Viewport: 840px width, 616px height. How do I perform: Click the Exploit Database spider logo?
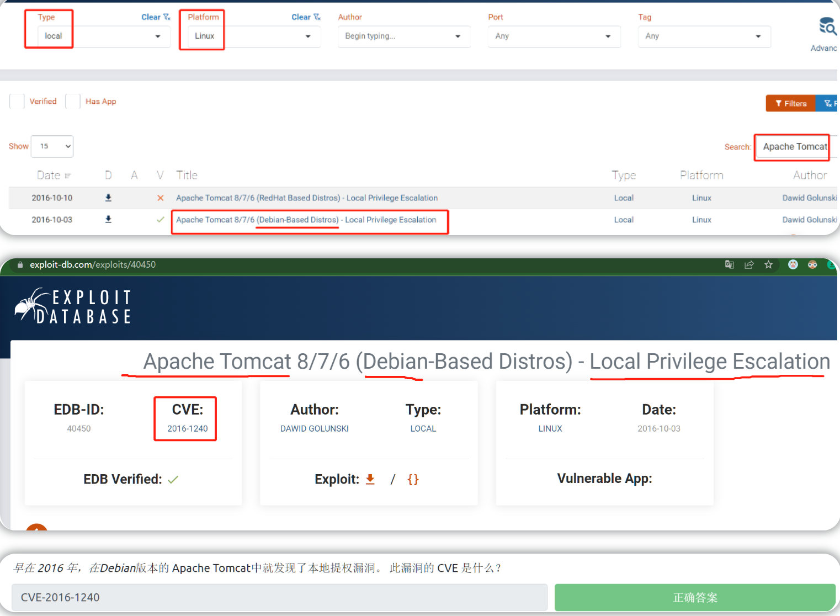click(x=73, y=305)
